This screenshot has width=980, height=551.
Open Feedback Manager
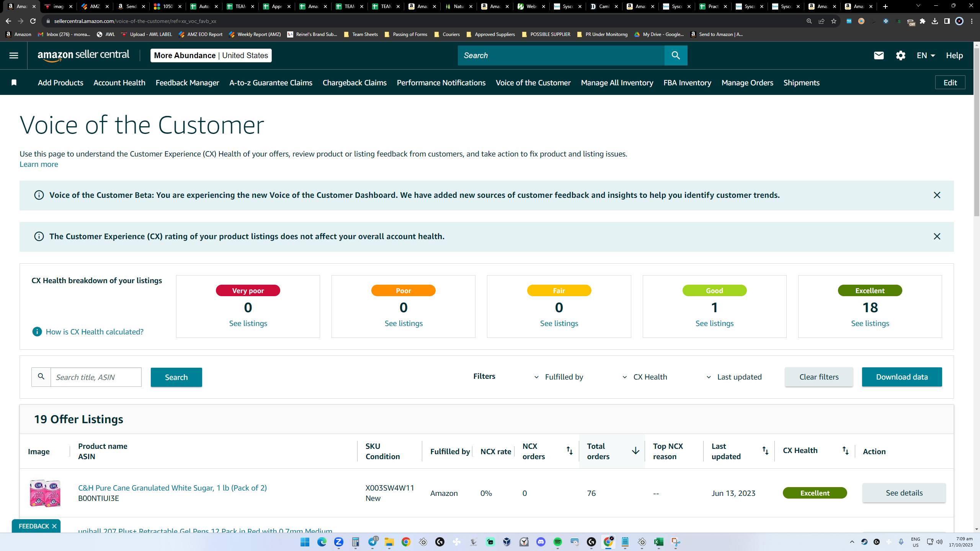coord(187,83)
